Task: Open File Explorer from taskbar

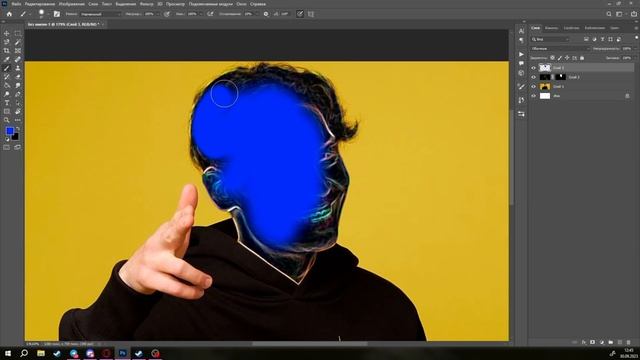Action: (41, 353)
